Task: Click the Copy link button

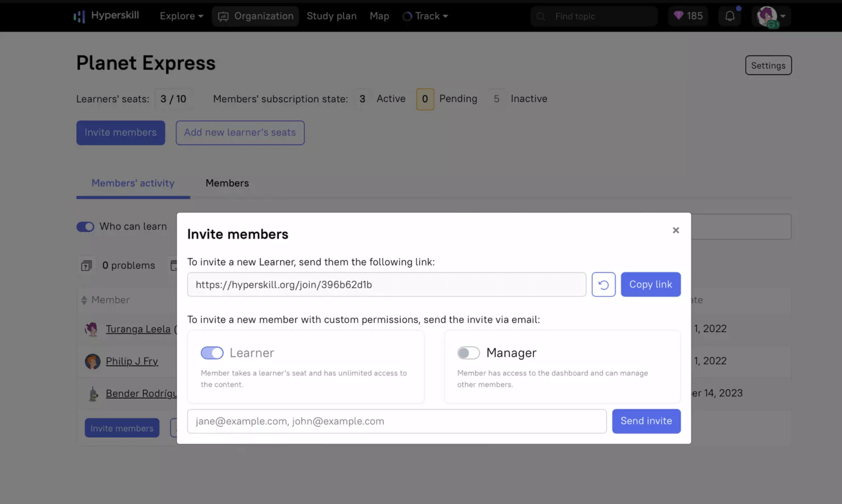Action: (x=650, y=285)
